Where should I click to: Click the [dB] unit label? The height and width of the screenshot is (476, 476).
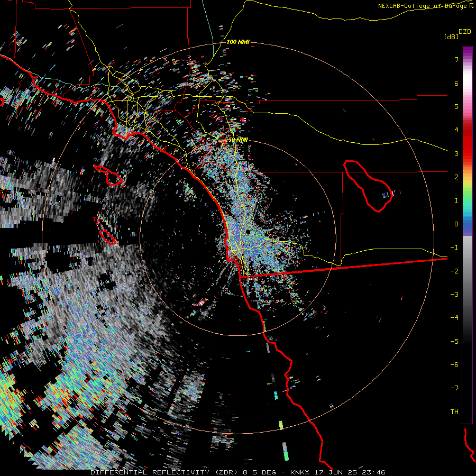pos(451,36)
